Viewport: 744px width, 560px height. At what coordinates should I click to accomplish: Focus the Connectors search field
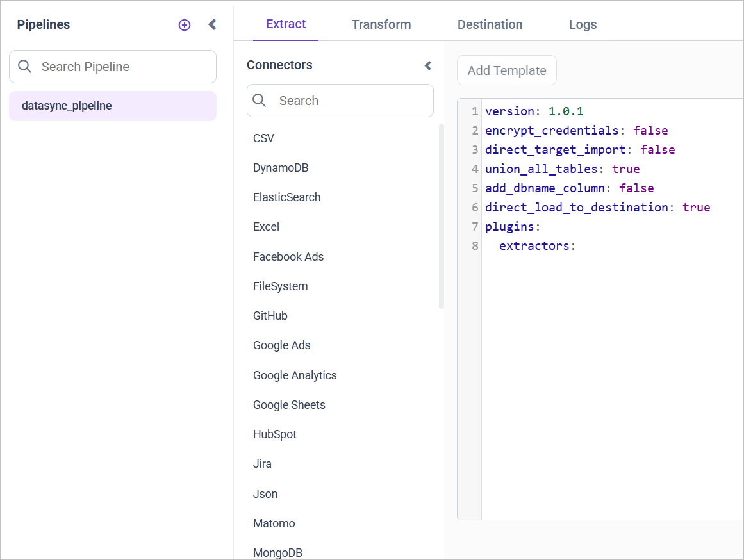(x=350, y=101)
